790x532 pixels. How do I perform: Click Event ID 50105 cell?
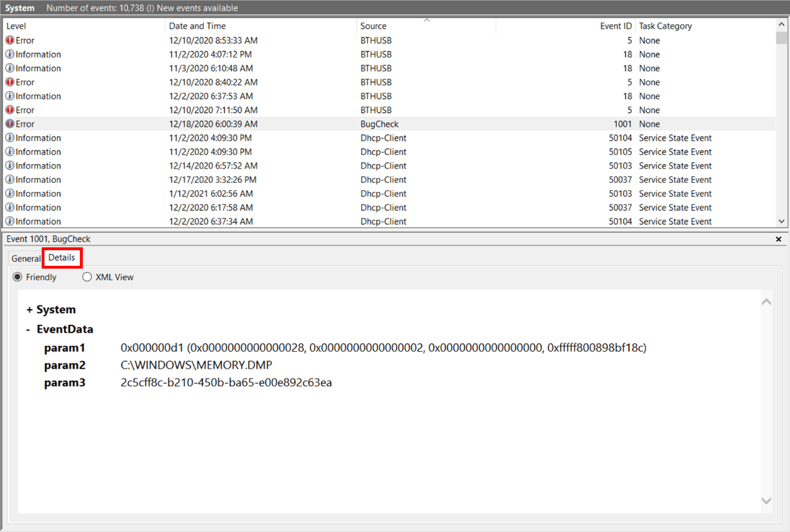point(621,152)
